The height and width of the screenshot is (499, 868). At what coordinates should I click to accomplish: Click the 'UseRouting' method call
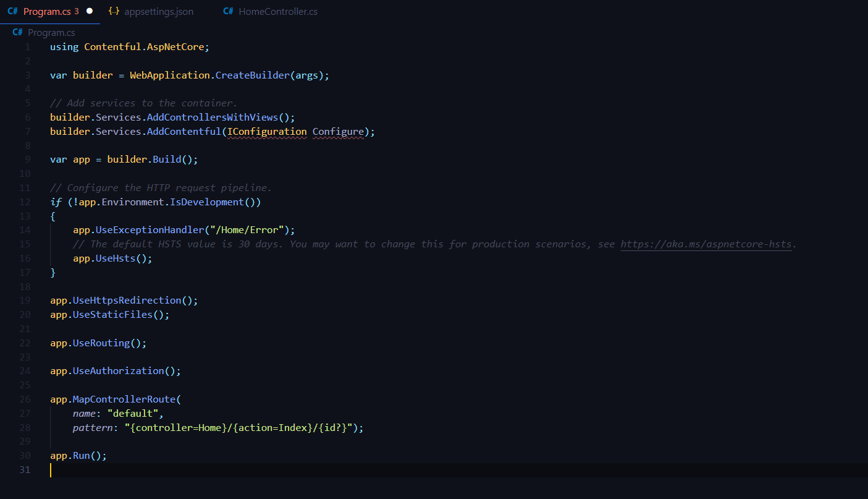tap(101, 343)
